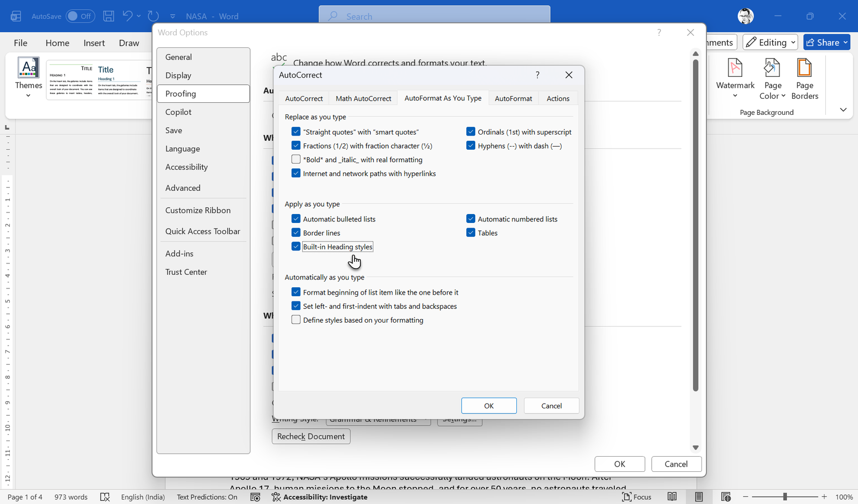The width and height of the screenshot is (858, 504).
Task: Click the Recheck Document button
Action: (310, 436)
